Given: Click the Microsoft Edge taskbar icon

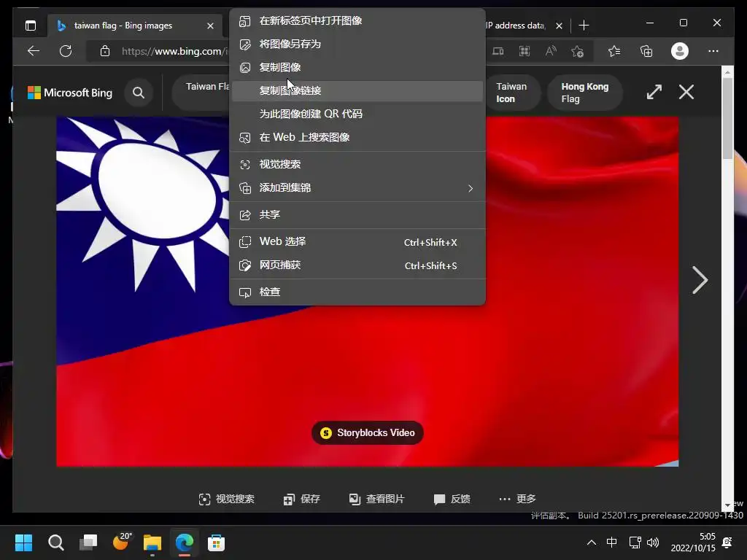Looking at the screenshot, I should pyautogui.click(x=185, y=542).
